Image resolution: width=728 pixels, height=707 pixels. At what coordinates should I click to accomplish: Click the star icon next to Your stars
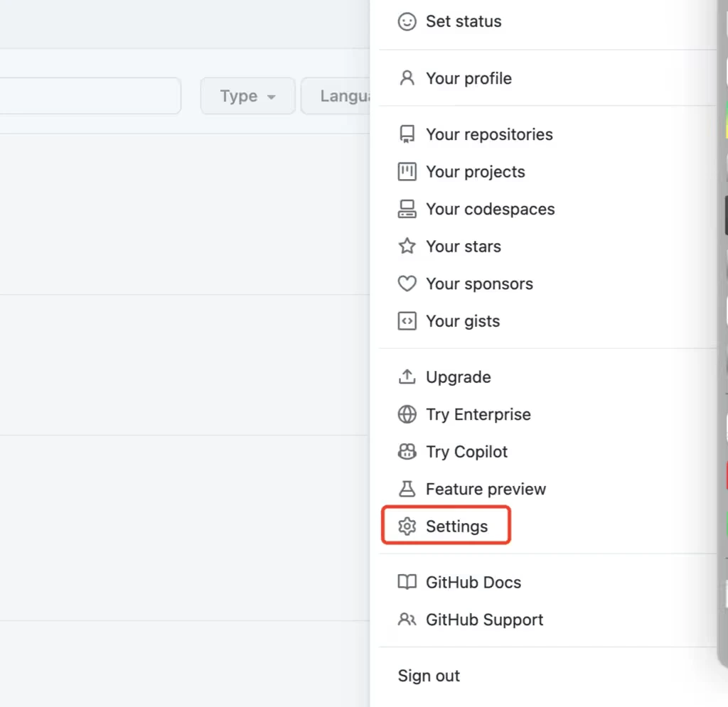(407, 246)
